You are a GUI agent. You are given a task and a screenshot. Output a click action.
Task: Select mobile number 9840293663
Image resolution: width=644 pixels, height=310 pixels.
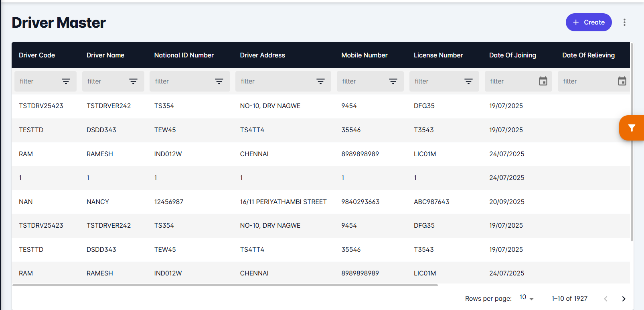point(360,202)
